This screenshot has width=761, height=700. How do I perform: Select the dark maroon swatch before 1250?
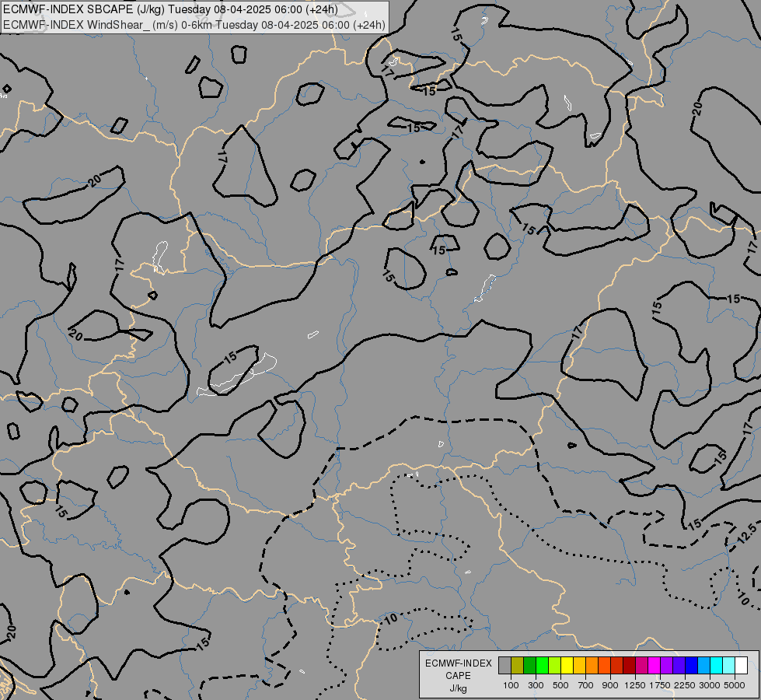[x=629, y=666]
